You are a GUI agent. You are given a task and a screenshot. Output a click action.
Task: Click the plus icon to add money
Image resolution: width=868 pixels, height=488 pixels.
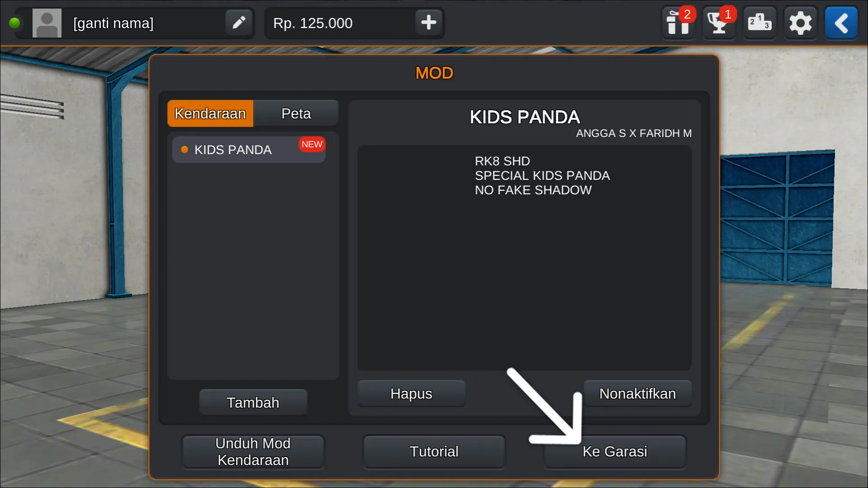coord(429,23)
